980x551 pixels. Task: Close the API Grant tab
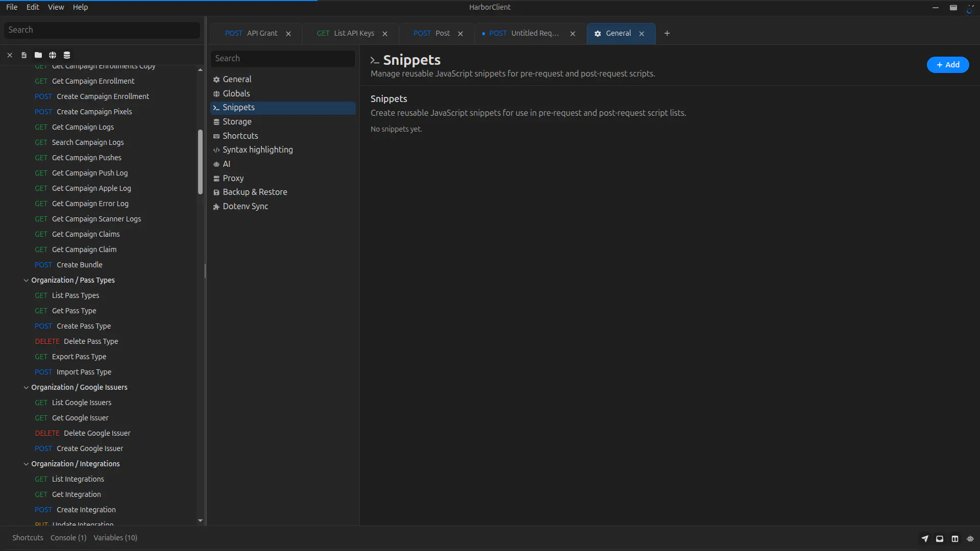[288, 34]
